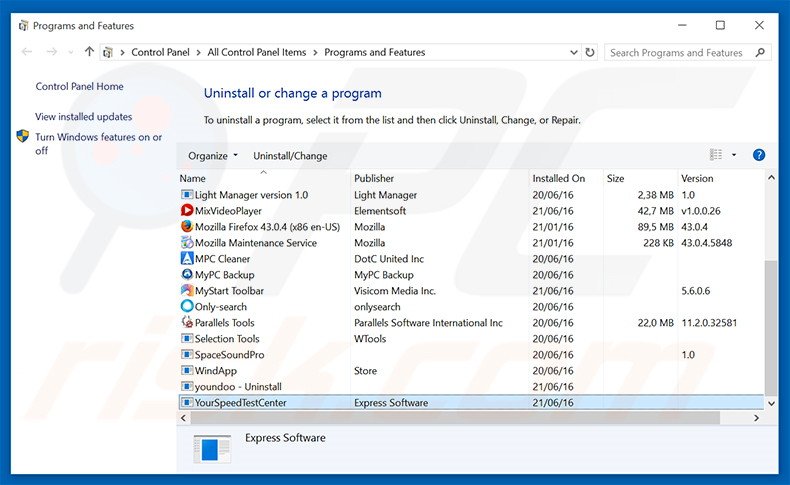Sort by the Publisher column header
The height and width of the screenshot is (485, 790).
click(440, 178)
